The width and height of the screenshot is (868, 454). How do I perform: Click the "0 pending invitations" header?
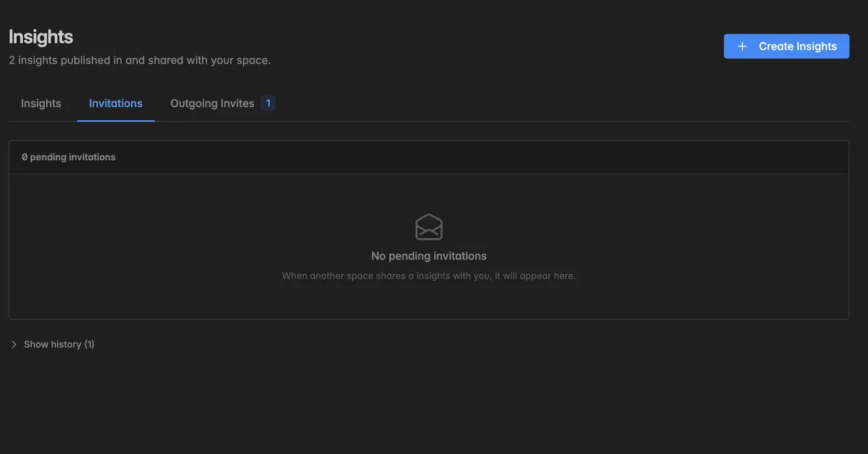point(69,157)
